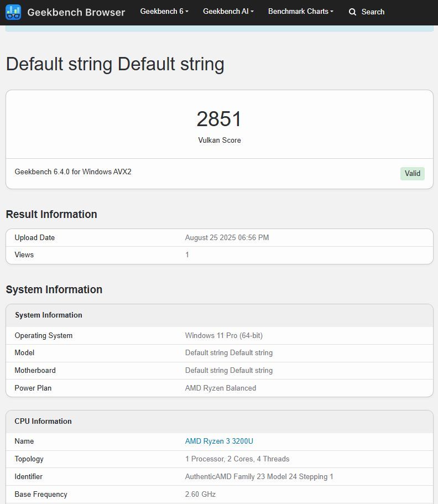The width and height of the screenshot is (438, 504).
Task: Click the Motherboard row label
Action: pos(35,370)
